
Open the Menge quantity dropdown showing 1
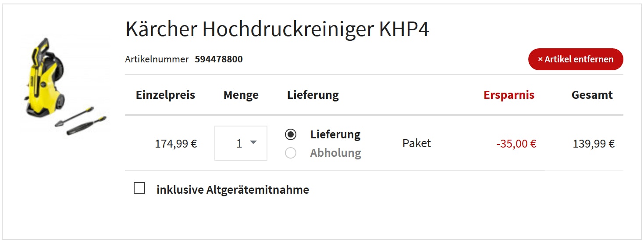[x=240, y=143]
